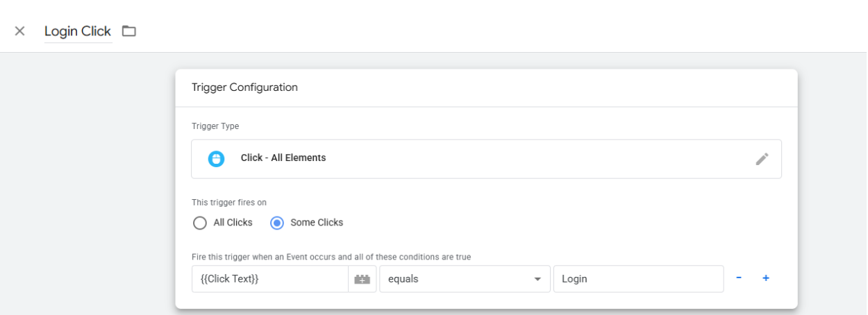Open the variable picker brick icon
Viewport: 868px width, 315px height.
(362, 279)
